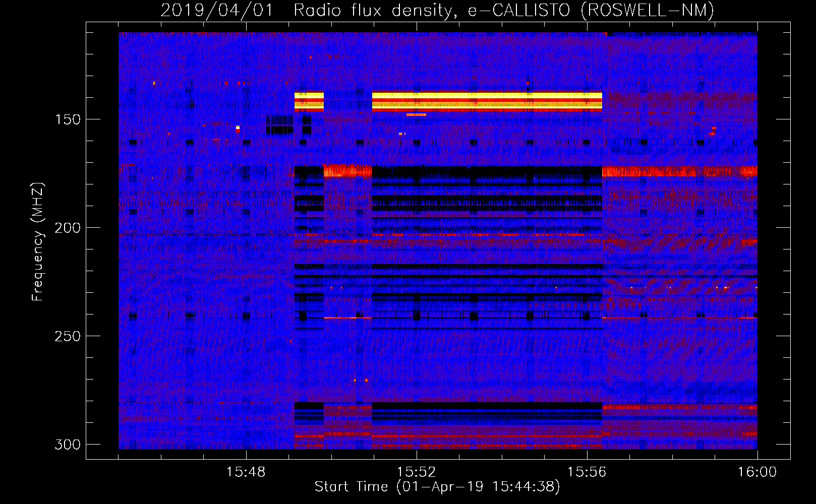
Task: Select the 250 frequency tick label
Action: (x=68, y=336)
